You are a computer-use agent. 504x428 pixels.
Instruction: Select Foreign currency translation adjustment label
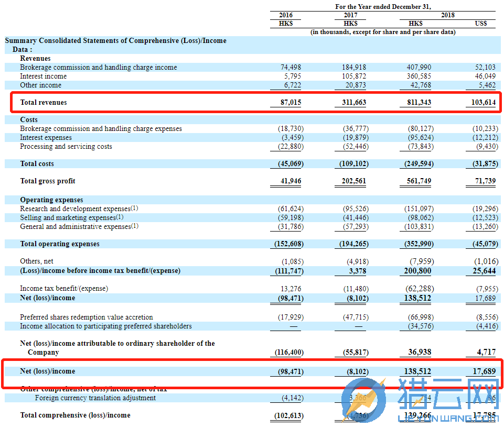click(95, 398)
